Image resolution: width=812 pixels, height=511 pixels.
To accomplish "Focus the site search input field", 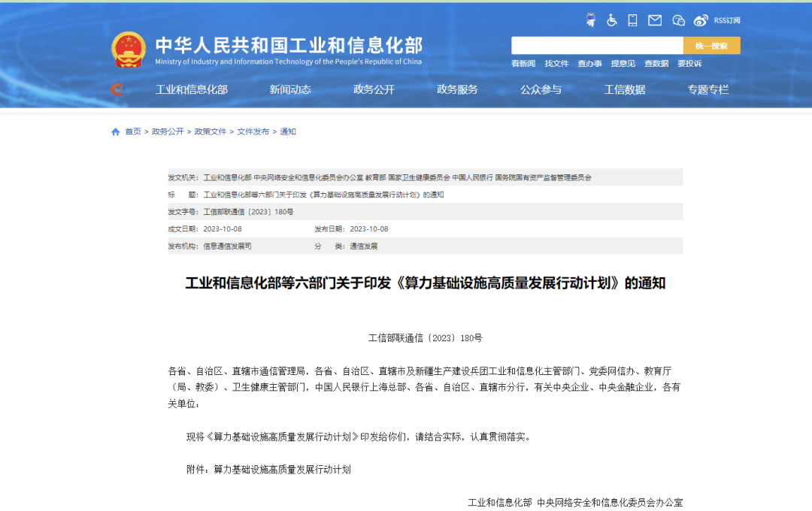I will (x=597, y=46).
